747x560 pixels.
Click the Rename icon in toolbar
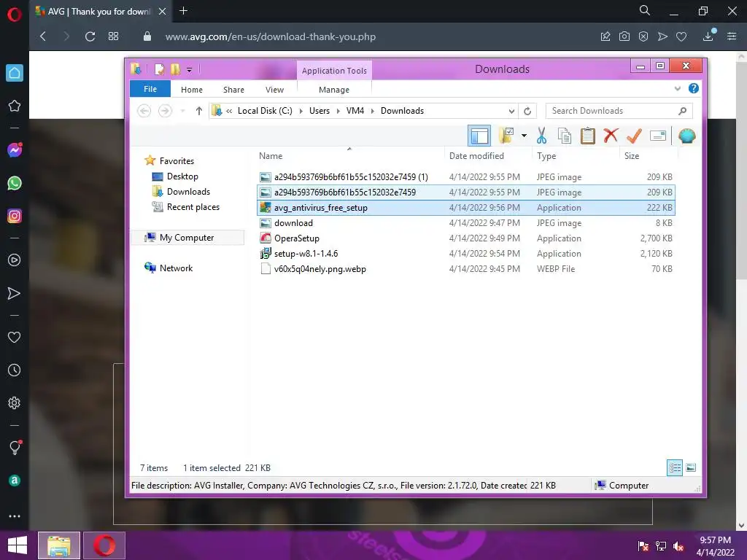point(657,136)
